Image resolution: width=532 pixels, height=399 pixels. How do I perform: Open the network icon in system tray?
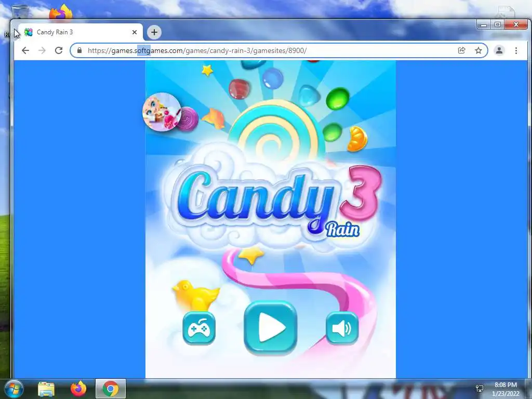[x=480, y=389]
